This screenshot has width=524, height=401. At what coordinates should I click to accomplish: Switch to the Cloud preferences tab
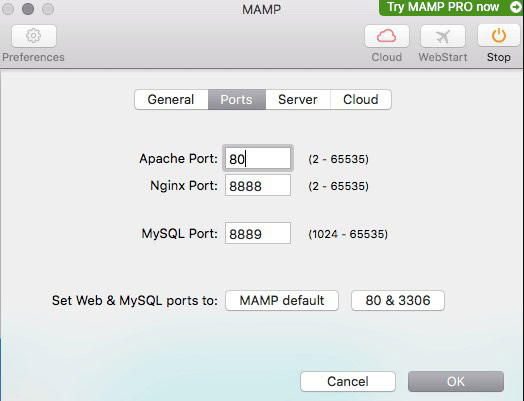(361, 99)
